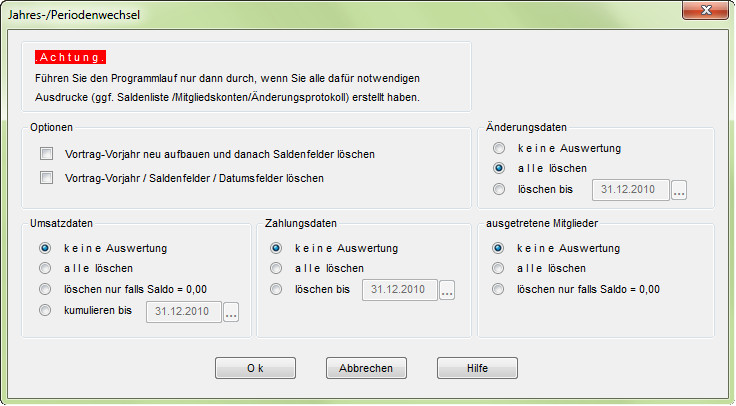This screenshot has width=736, height=406.
Task: Click the Ok button
Action: coord(255,368)
